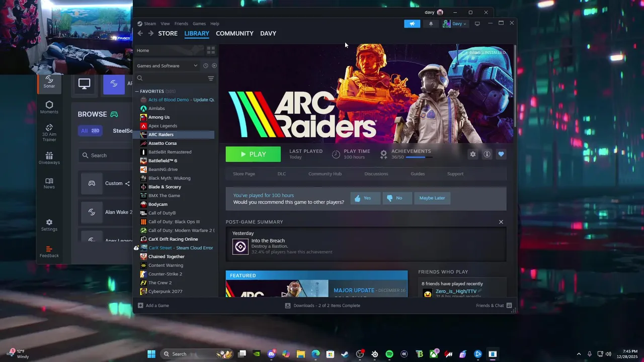Open ARC Raiders Community Hub
This screenshot has height=362, width=644.
point(325,174)
